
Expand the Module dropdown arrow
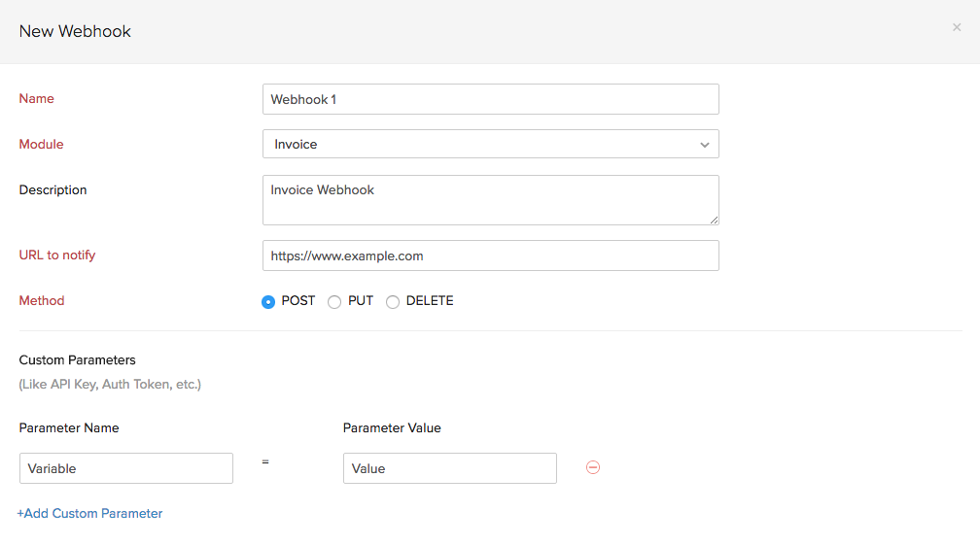[704, 145]
